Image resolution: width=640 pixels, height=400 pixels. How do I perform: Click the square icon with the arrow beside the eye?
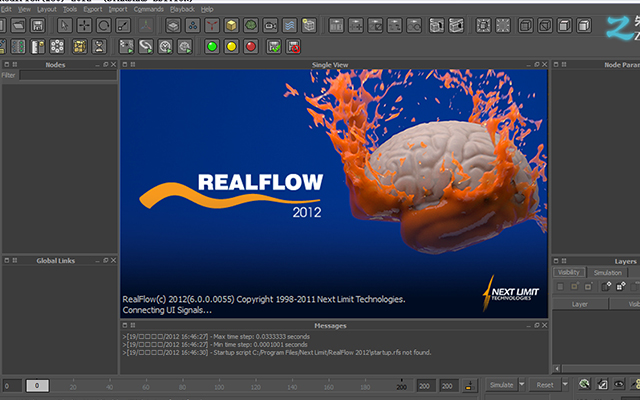[602, 384]
